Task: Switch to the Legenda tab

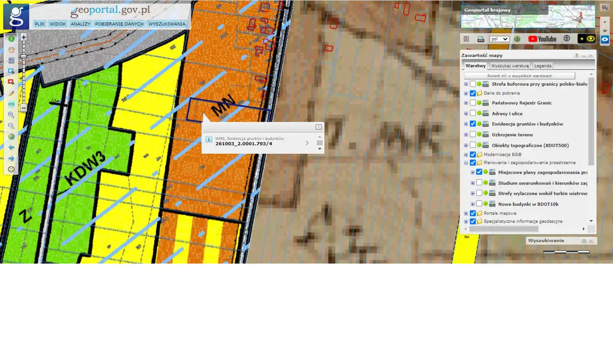Action: (x=543, y=66)
